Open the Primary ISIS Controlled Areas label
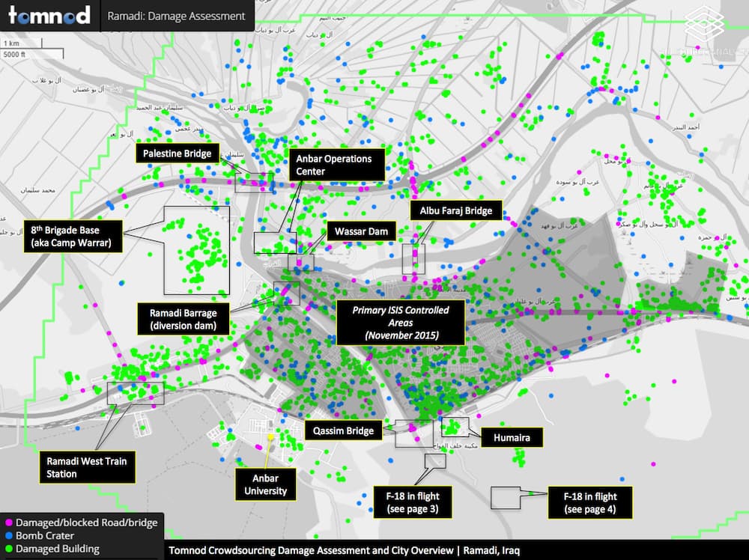749x560 pixels. 400,322
